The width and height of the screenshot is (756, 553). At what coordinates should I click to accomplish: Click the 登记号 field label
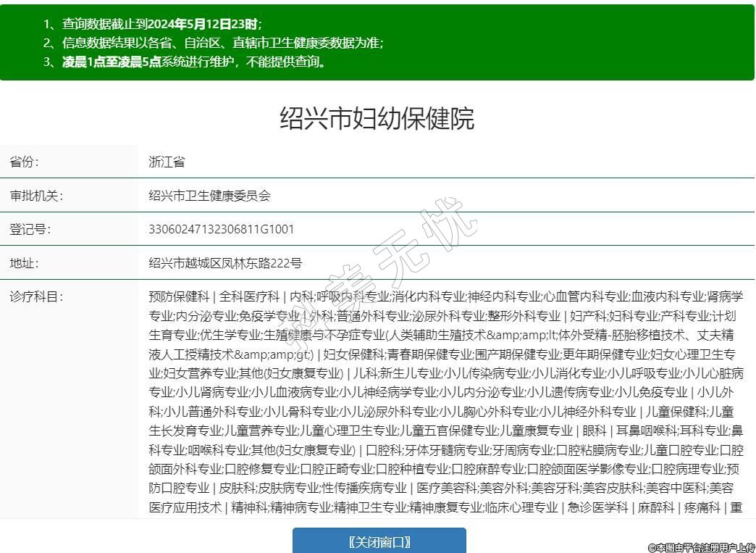click(30, 229)
